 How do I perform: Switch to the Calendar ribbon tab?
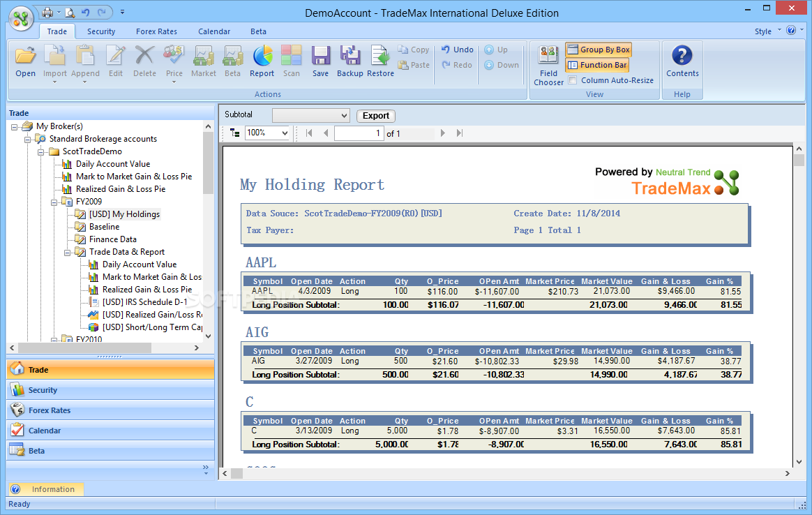[214, 31]
